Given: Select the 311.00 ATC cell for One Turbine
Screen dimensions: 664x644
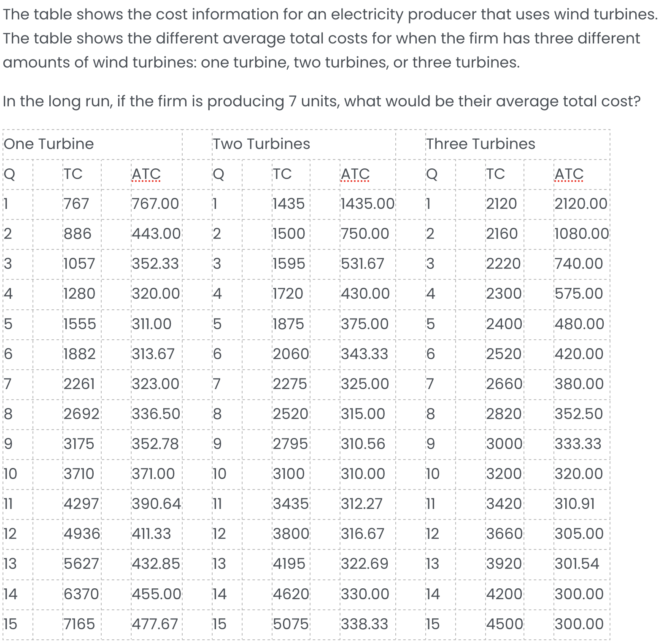Looking at the screenshot, I should (x=151, y=324).
